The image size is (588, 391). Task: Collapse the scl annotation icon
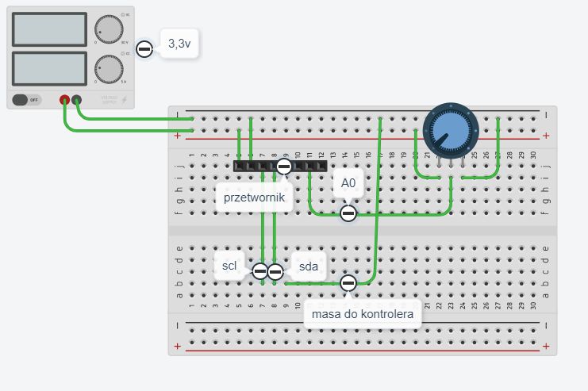click(259, 271)
